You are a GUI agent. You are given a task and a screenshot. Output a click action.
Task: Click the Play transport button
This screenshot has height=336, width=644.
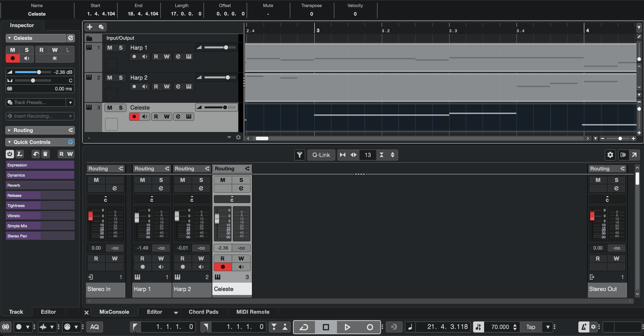click(x=347, y=327)
